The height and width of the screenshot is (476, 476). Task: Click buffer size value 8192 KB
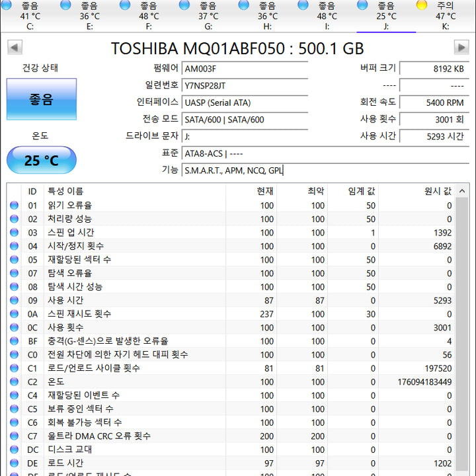(434, 68)
